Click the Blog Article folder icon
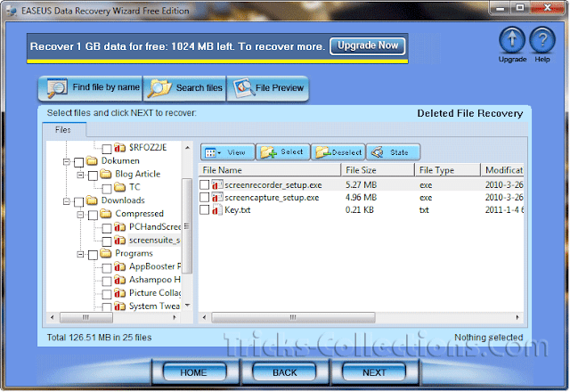 [x=106, y=175]
